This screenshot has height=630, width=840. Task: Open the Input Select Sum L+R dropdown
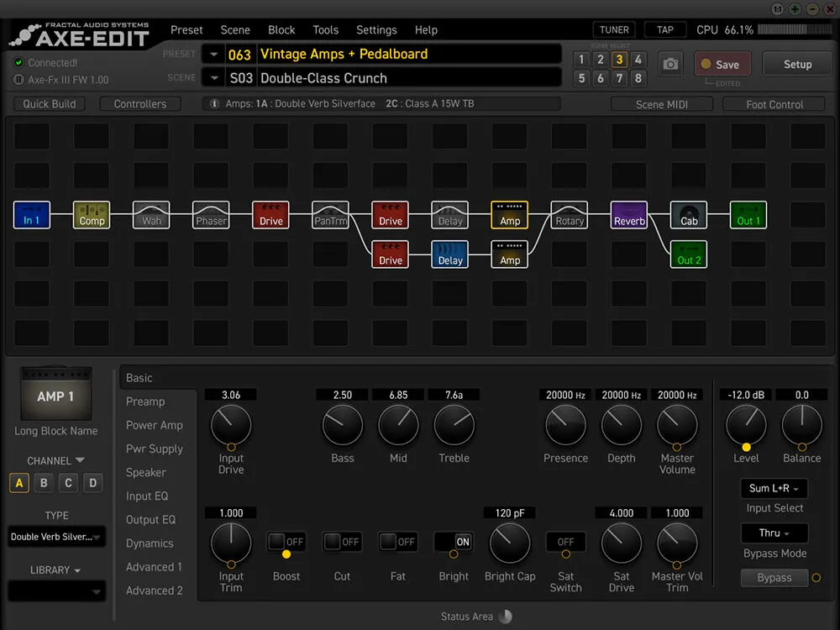coord(774,488)
